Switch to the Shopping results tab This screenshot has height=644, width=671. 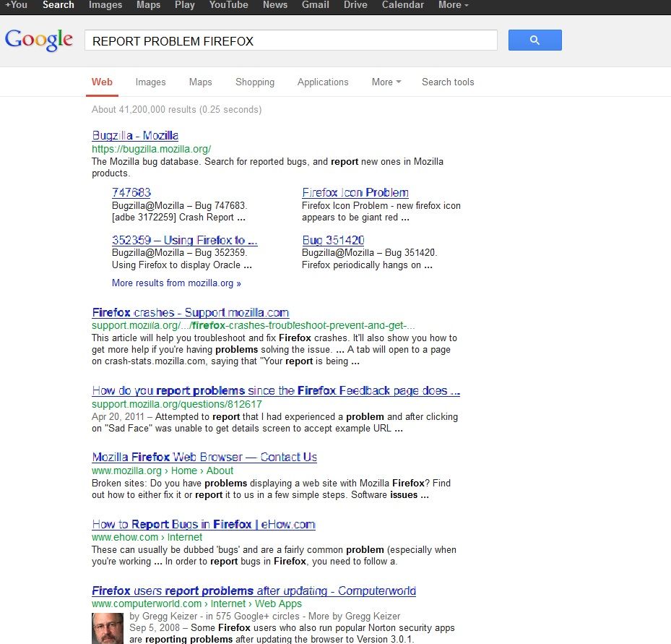pos(255,82)
